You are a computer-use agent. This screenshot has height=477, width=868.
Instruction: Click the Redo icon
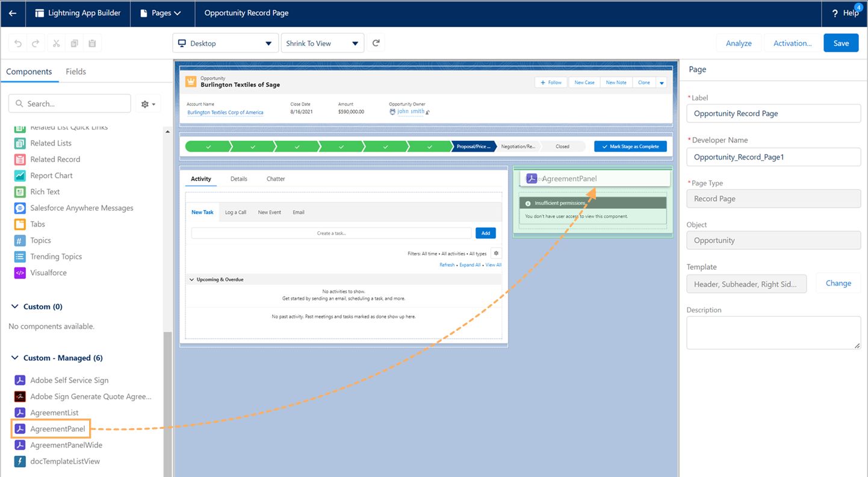(x=36, y=43)
